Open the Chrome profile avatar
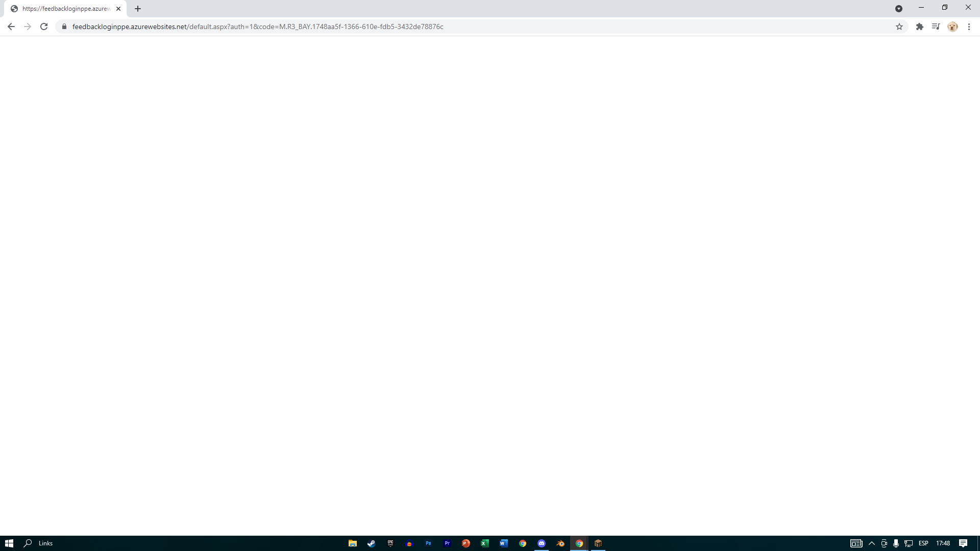The width and height of the screenshot is (980, 551). [952, 27]
